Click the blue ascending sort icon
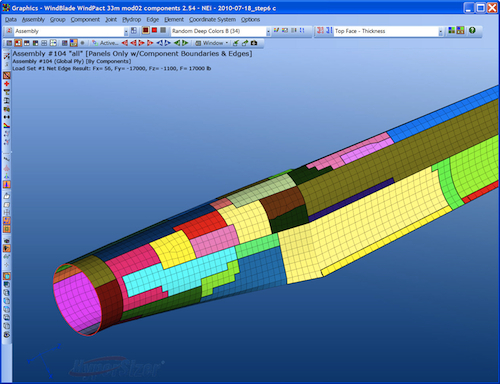Image resolution: width=500 pixels, height=384 pixels. tap(329, 31)
